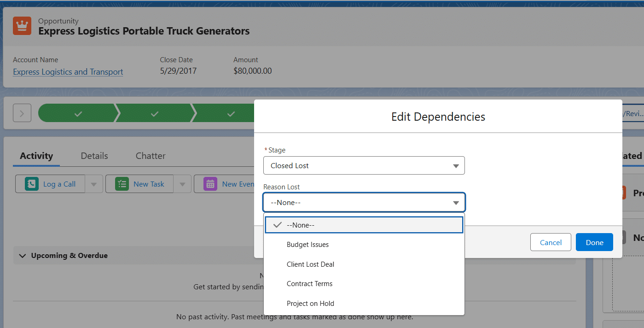Click the New Task checklist icon
The image size is (644, 328).
click(x=122, y=184)
